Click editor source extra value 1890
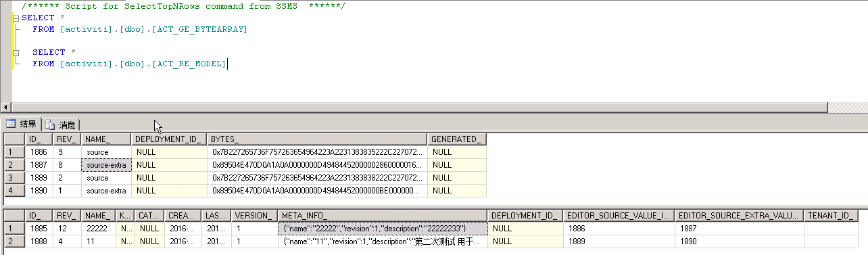 tap(740, 241)
